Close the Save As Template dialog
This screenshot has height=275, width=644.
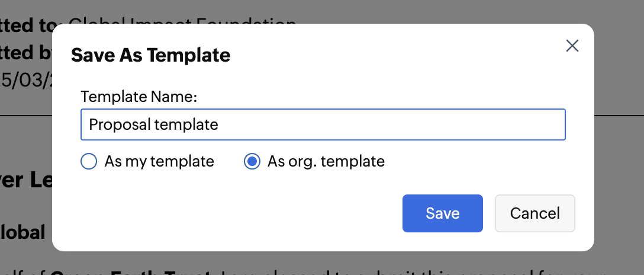(x=572, y=46)
